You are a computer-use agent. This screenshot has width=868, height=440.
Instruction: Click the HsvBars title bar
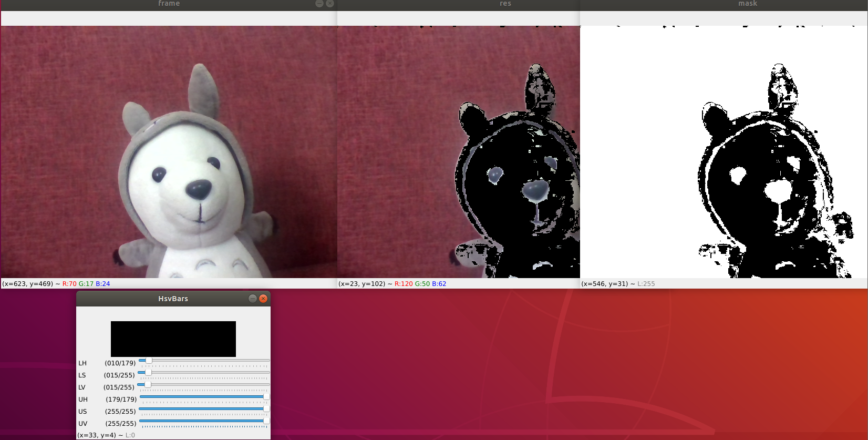[173, 299]
